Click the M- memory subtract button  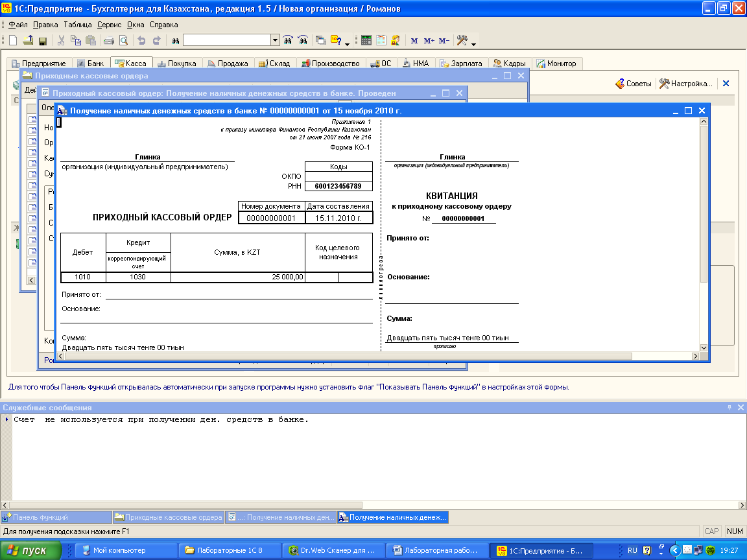444,41
